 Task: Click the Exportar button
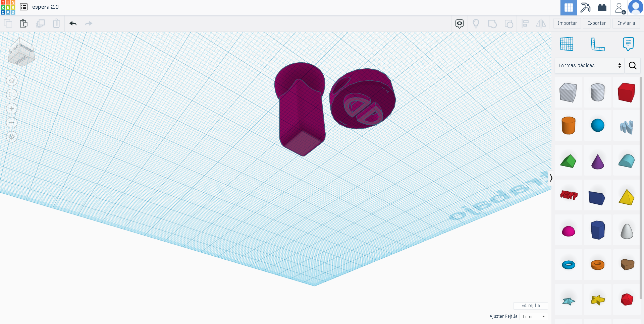click(597, 23)
